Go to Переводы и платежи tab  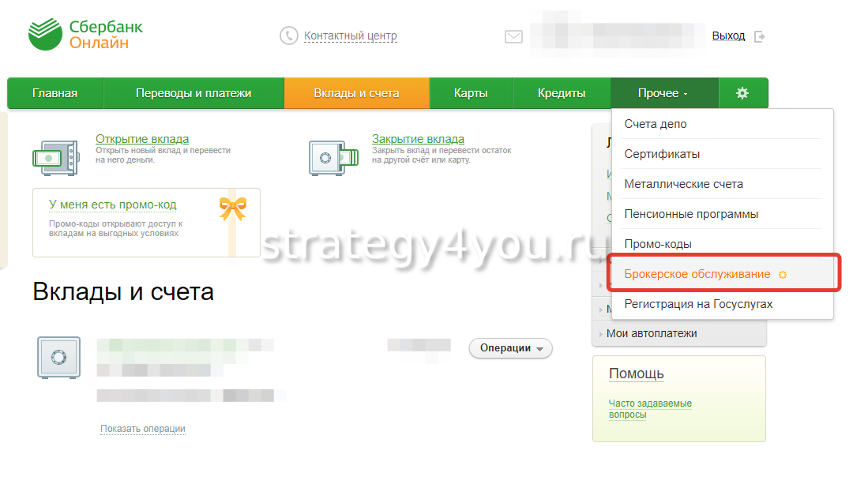pyautogui.click(x=194, y=93)
